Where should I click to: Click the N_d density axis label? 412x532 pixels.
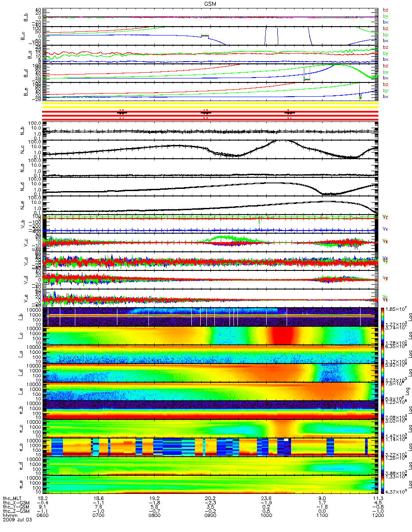coord(23,187)
